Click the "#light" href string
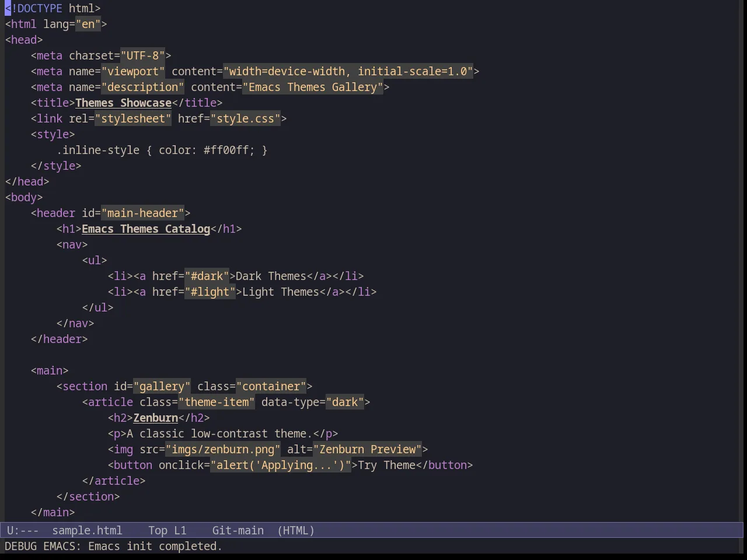 click(210, 292)
